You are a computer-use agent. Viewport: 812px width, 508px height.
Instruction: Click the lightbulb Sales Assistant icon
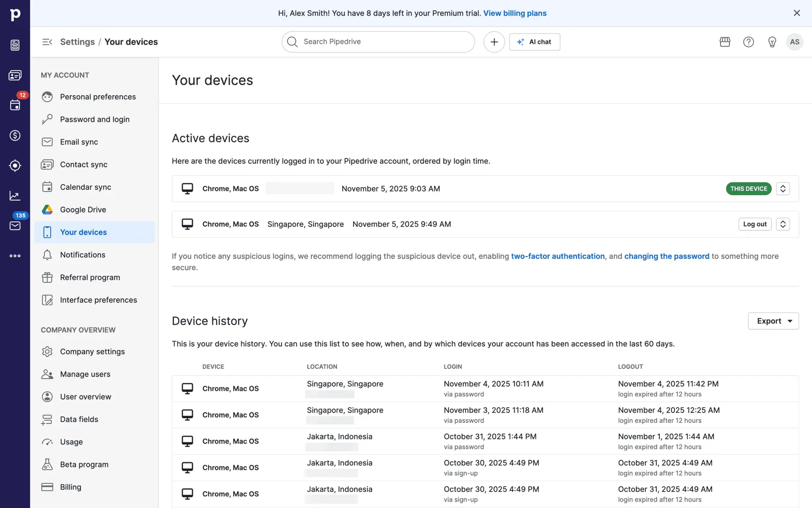click(772, 42)
